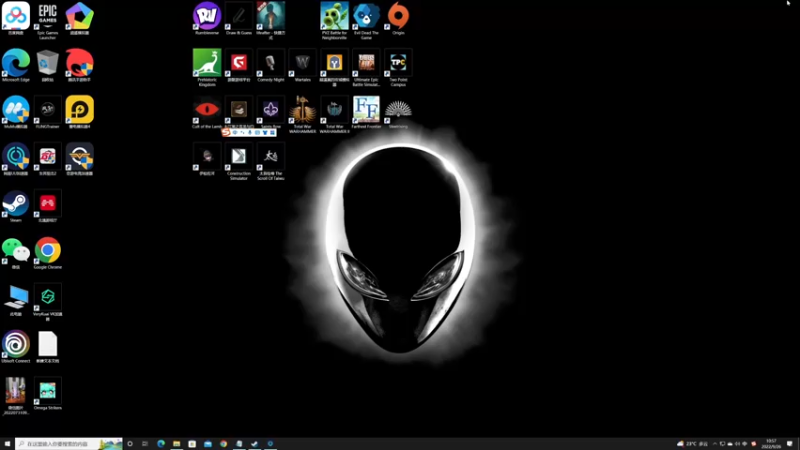
Task: Open Two Point Campus shortcut
Action: click(398, 67)
